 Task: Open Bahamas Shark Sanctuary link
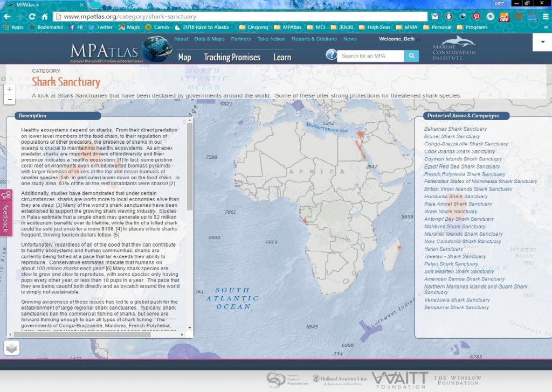coord(455,129)
